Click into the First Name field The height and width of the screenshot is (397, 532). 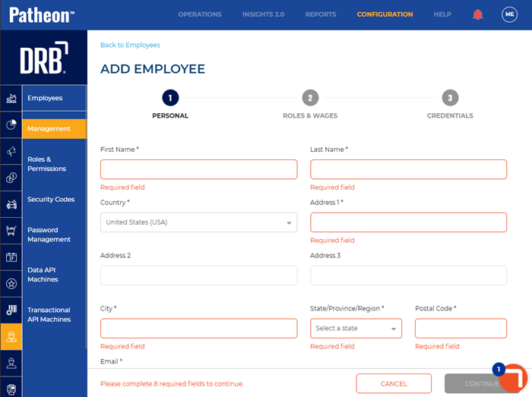coord(198,169)
